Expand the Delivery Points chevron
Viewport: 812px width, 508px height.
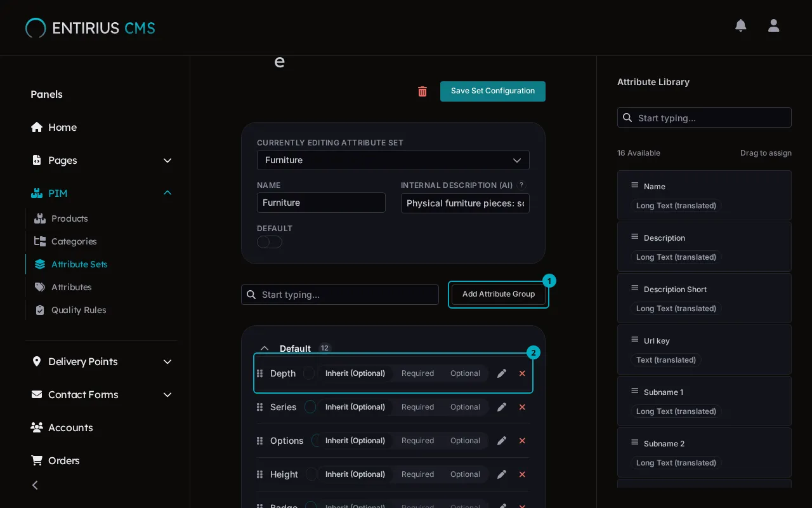[167, 361]
